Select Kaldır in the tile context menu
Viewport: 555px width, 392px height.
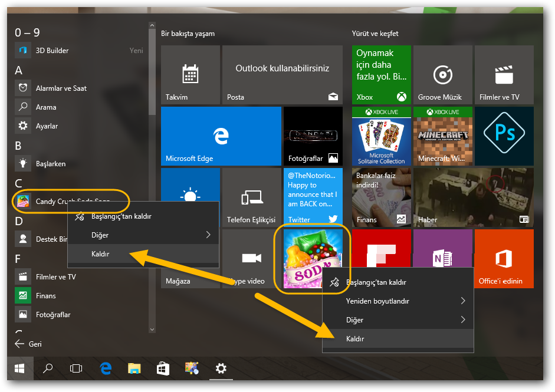click(398, 338)
